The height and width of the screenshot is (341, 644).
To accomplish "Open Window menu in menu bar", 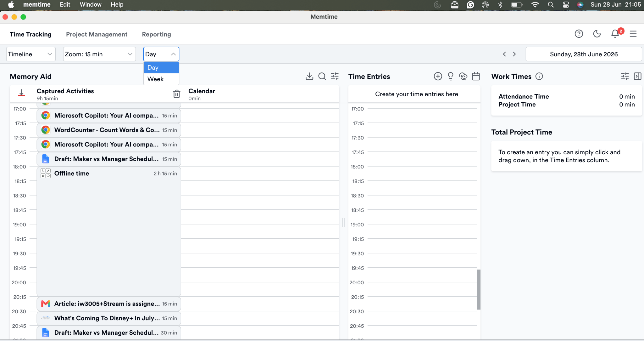I will click(x=91, y=4).
